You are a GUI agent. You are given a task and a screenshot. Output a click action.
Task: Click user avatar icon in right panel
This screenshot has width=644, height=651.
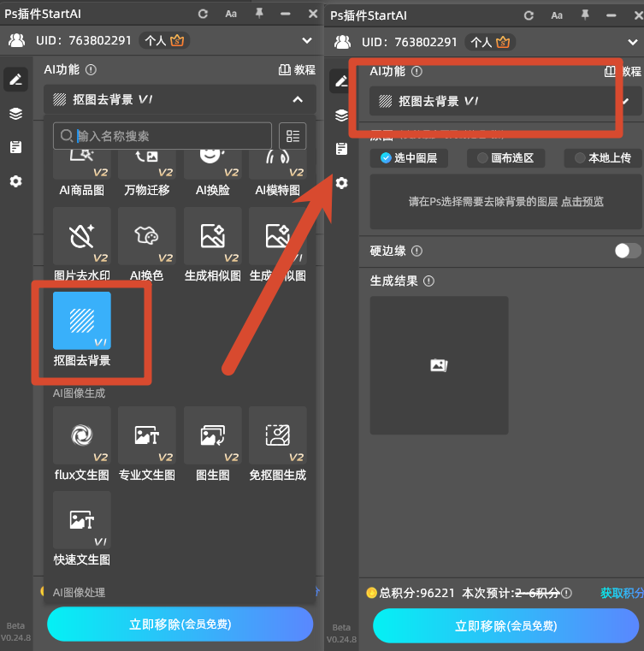342,42
